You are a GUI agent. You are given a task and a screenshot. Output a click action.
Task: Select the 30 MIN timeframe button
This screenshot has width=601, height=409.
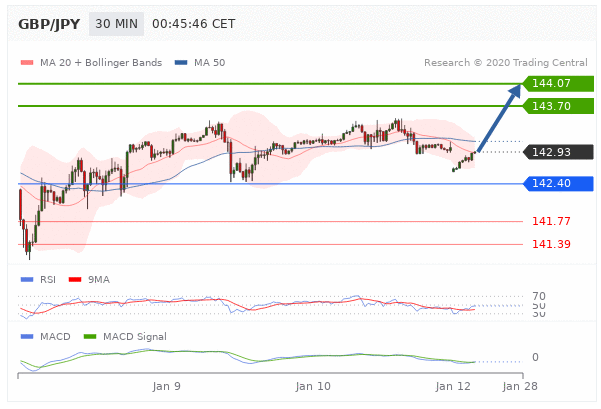pyautogui.click(x=117, y=24)
